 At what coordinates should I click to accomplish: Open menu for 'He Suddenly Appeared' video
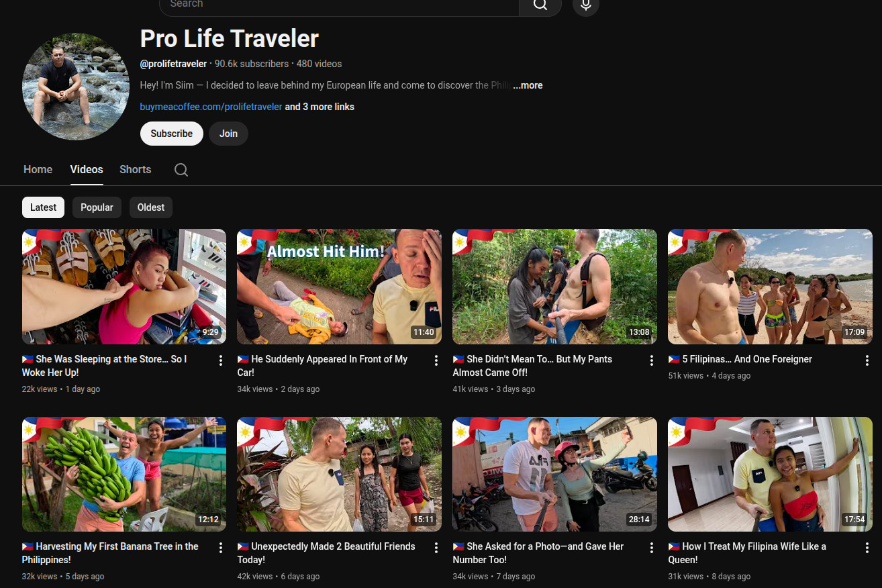tap(436, 360)
